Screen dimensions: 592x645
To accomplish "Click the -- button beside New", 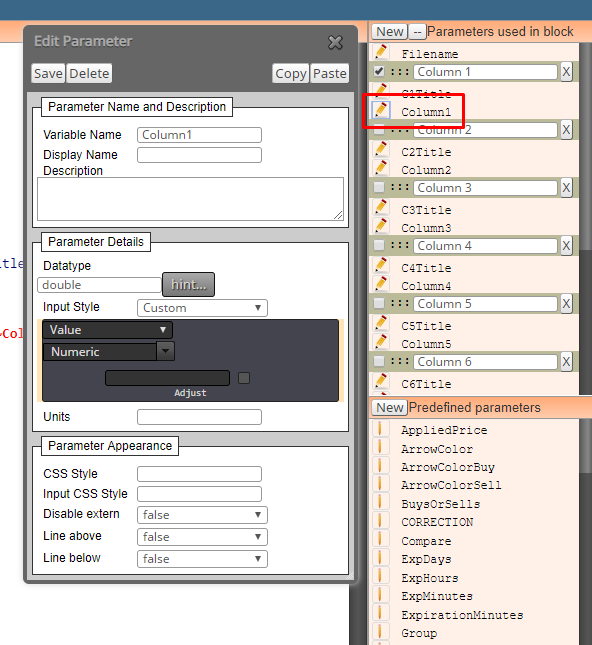I will (x=418, y=31).
